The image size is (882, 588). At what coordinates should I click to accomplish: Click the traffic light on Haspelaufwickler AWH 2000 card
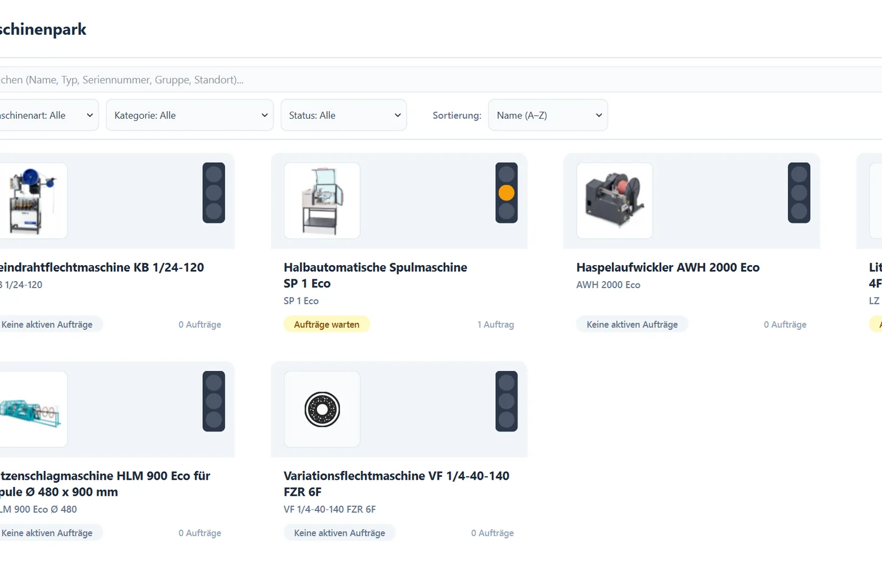(x=799, y=193)
